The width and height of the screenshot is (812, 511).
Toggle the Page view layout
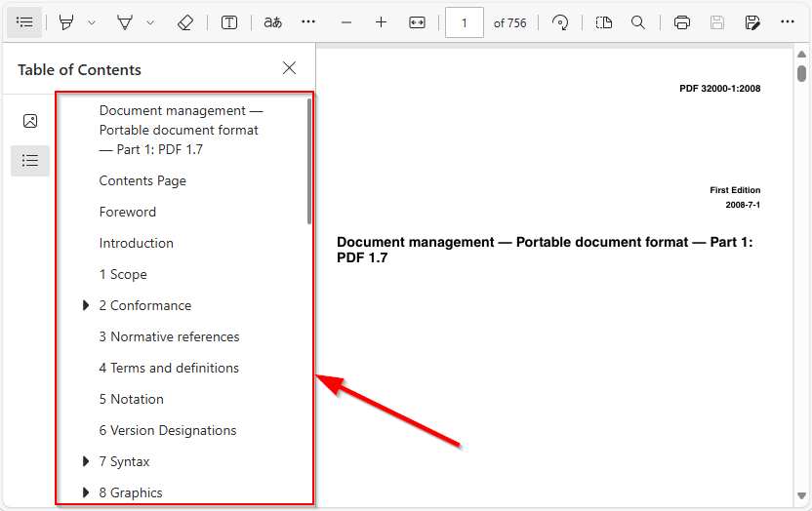coord(604,22)
